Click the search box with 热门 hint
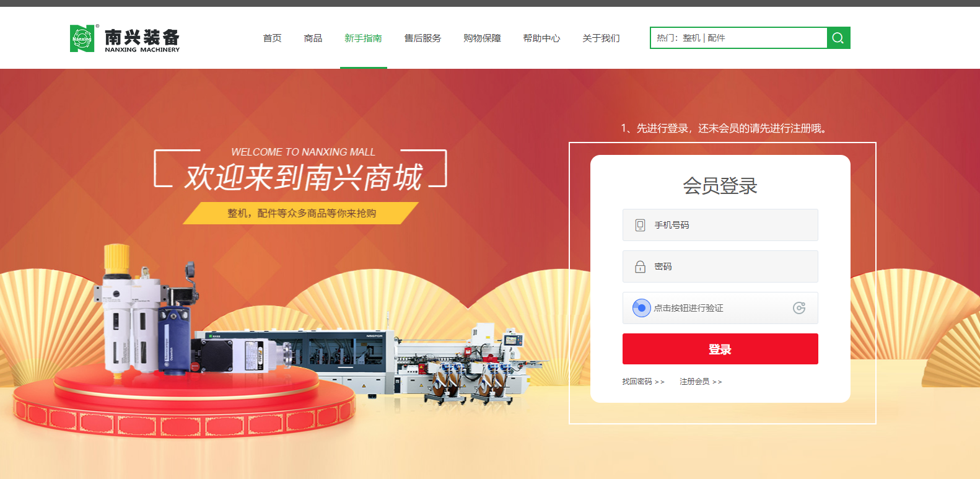Image resolution: width=980 pixels, height=479 pixels. pos(738,38)
